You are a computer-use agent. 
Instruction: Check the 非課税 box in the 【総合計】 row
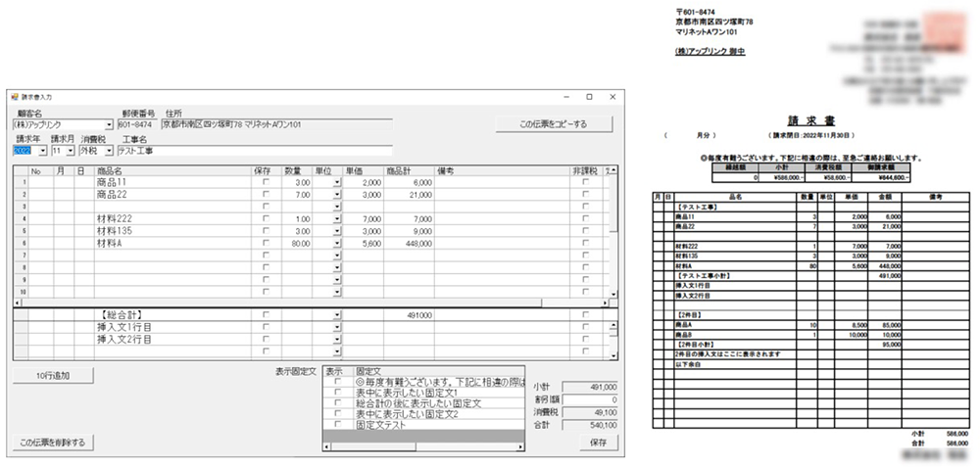point(586,315)
